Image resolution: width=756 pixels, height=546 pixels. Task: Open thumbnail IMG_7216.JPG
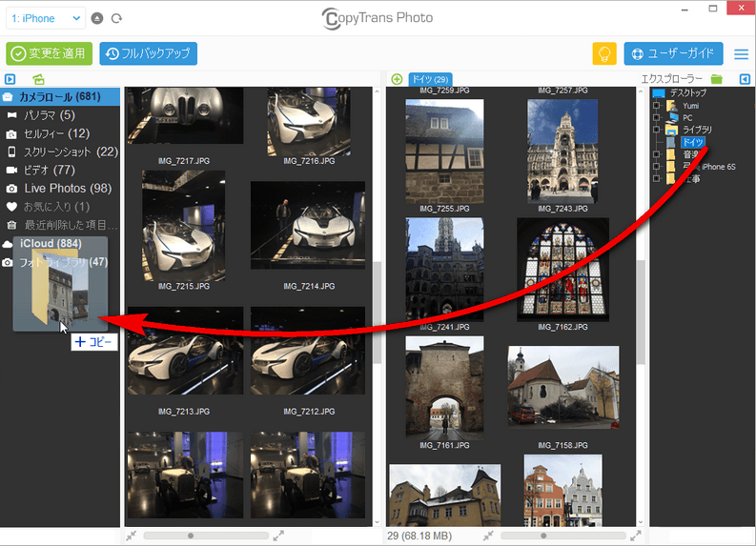[x=309, y=122]
